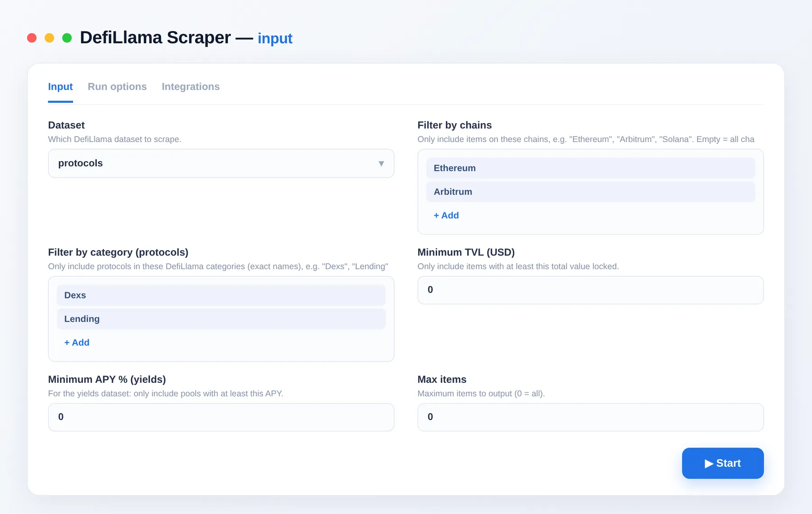
Task: Click the red close window dot
Action: point(32,38)
